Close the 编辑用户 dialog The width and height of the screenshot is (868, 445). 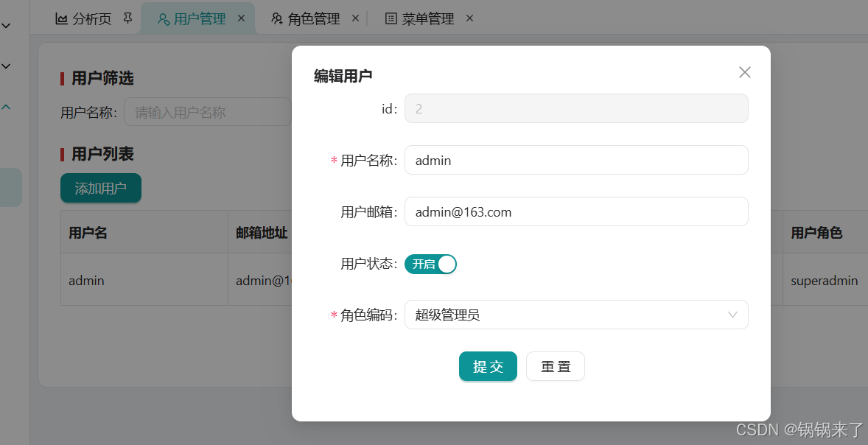point(744,72)
